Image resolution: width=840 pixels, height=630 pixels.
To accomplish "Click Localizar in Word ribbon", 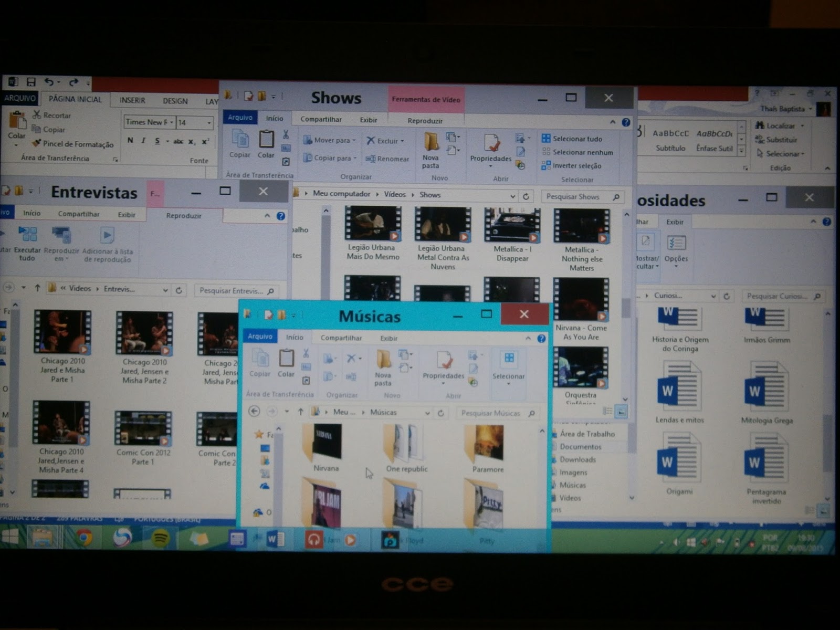I will (x=780, y=125).
